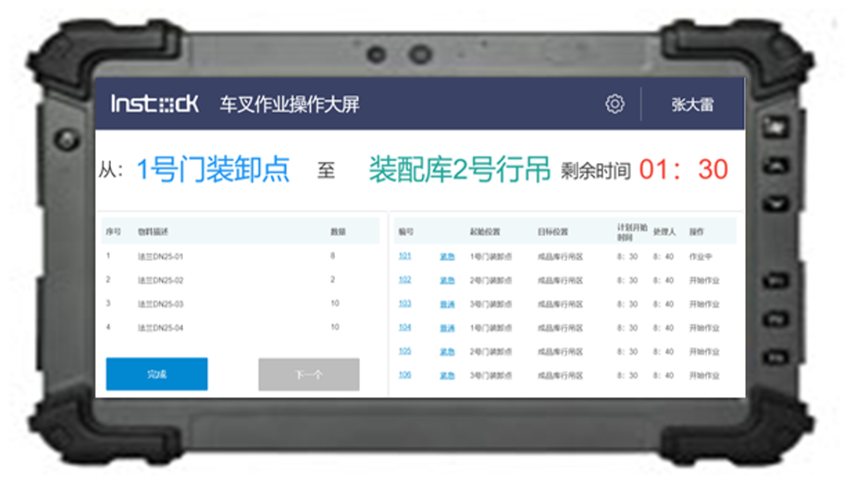Click the 操作 column header
Screen dimensions: 868x484
coord(696,232)
